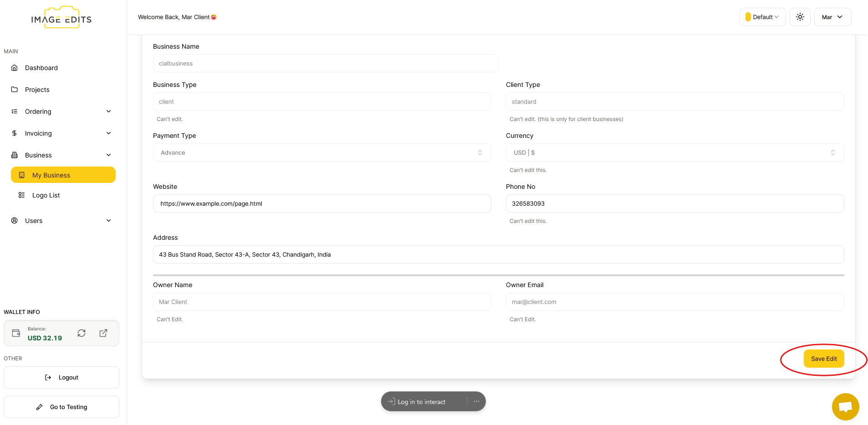868x425 pixels.
Task: Open the Logo List page
Action: coord(46,195)
